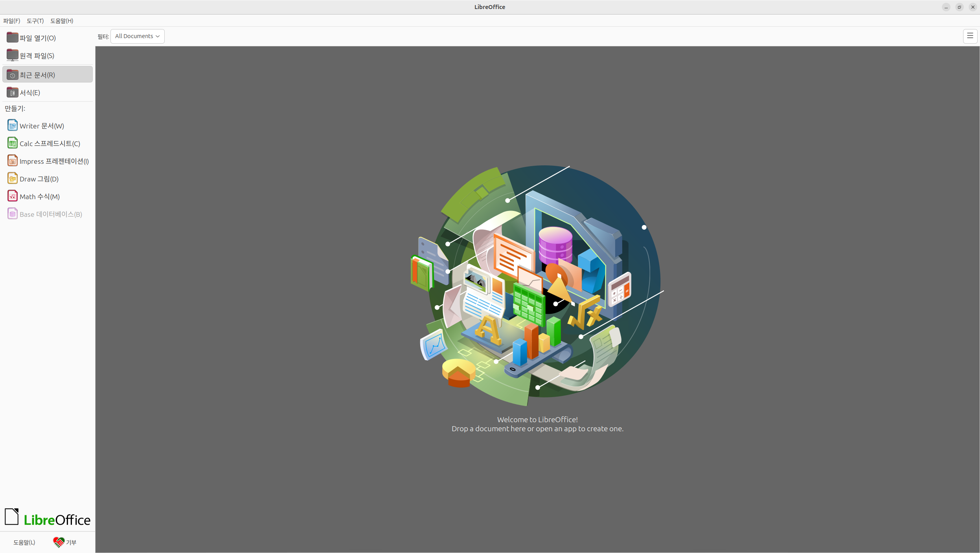Open the hamburger actions menu at top right

pos(970,36)
